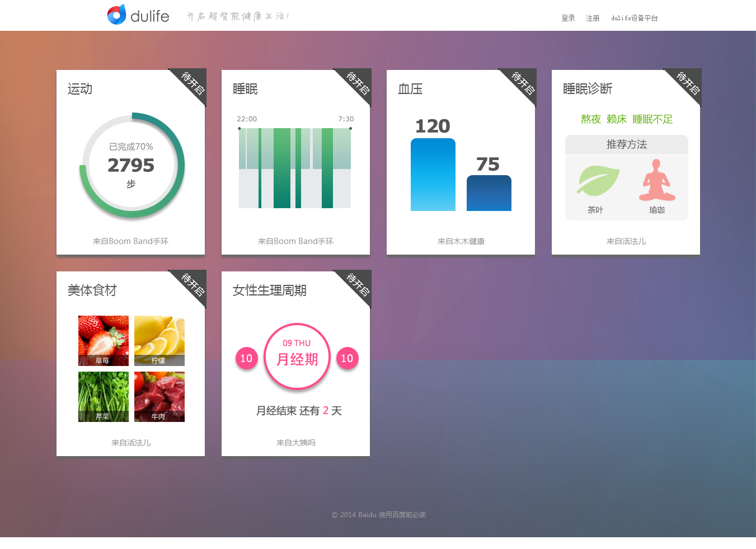Click the left pink 10 date circle
The height and width of the screenshot is (549, 756).
pos(246,358)
